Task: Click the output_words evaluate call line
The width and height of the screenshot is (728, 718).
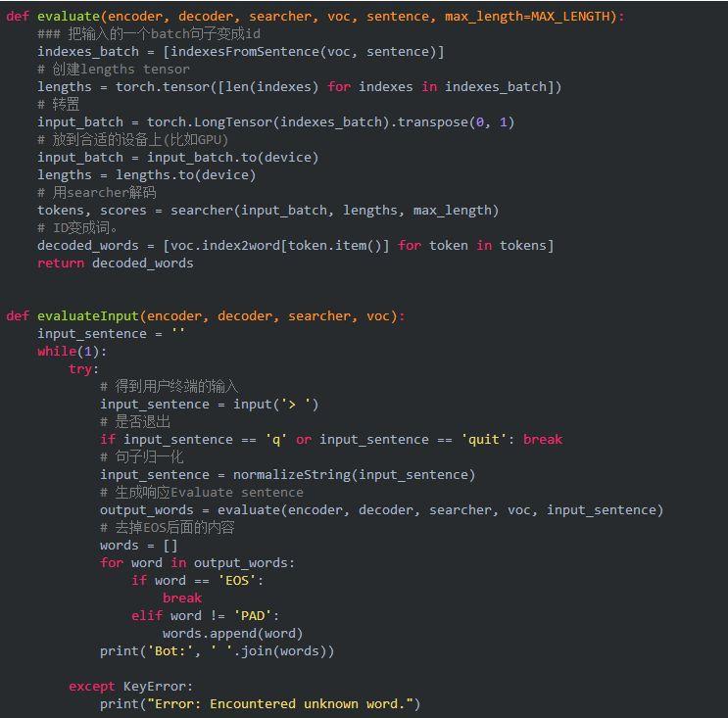Action: tap(382, 510)
